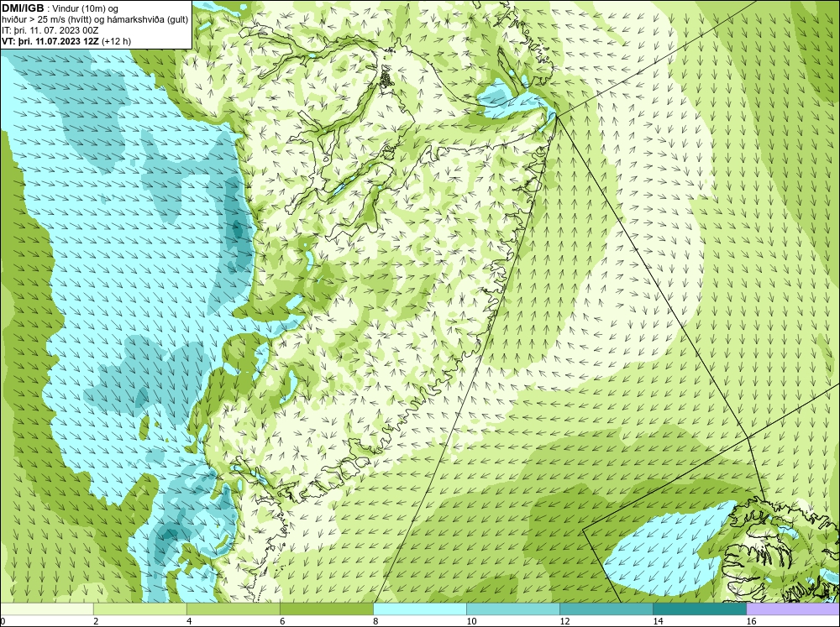Click the 8–10 m/s light cyan legend swatch
This screenshot has height=627, width=840.
pyautogui.click(x=420, y=609)
